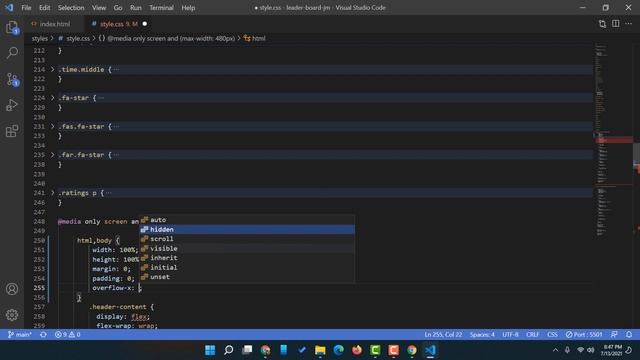Open the notifications bell in the status bar
The height and width of the screenshot is (360, 640).
(629, 334)
